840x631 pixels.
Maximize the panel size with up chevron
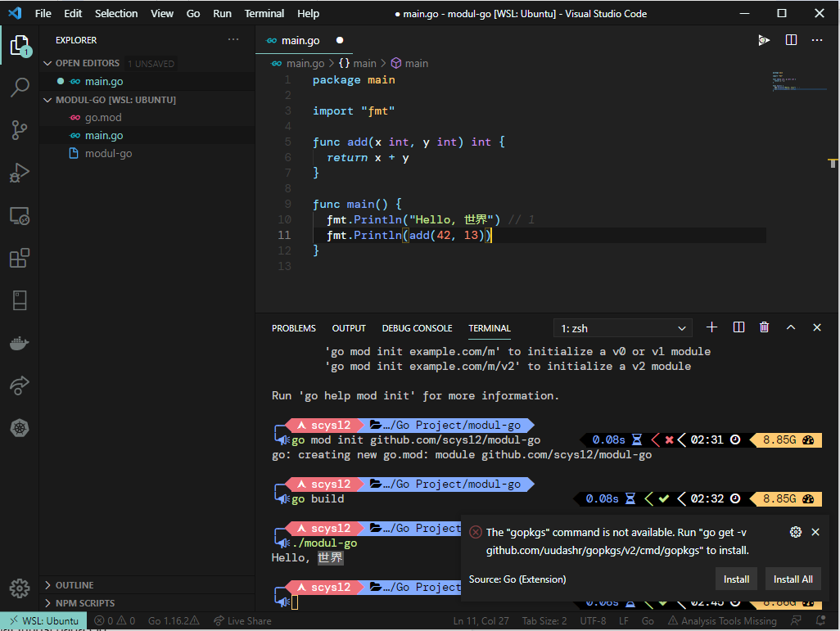(791, 327)
